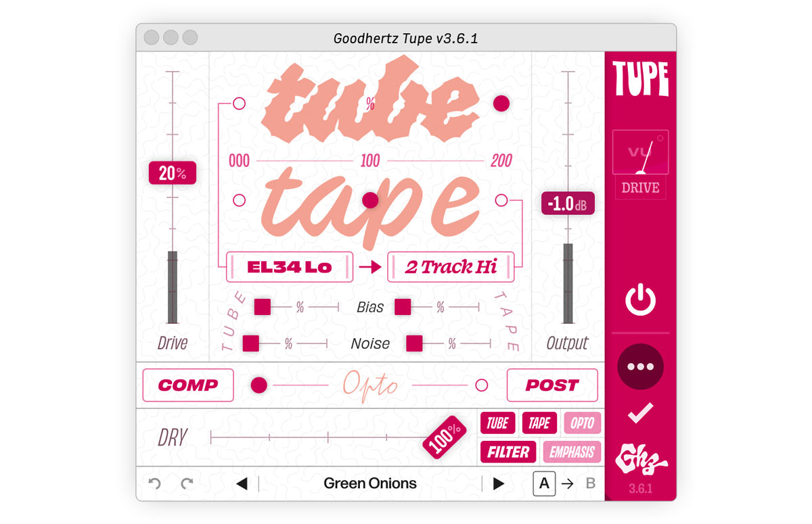Go to next preset with right arrow
Image resolution: width=812 pixels, height=524 pixels.
point(499,483)
